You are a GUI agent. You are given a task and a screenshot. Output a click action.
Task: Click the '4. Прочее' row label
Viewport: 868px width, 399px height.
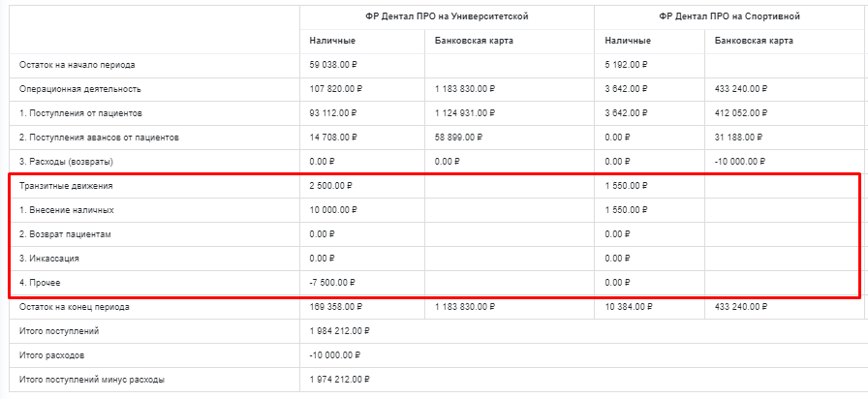click(40, 284)
